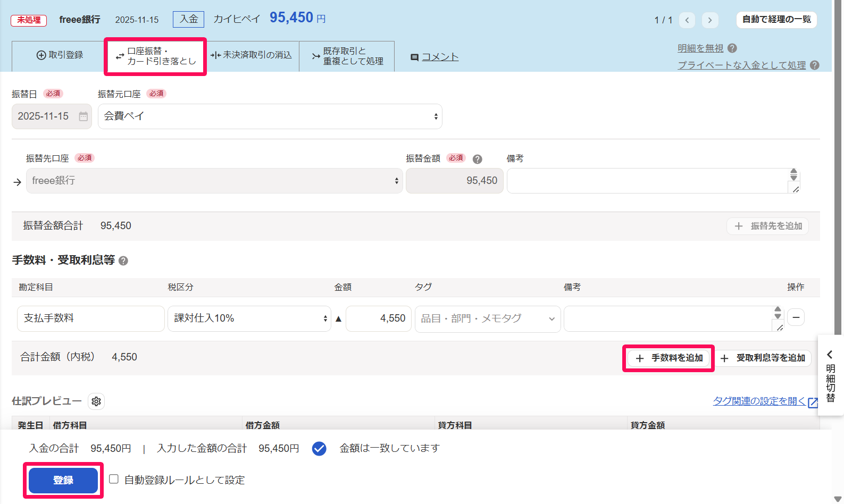Remove the 支払手数料 row with minus button
This screenshot has width=844, height=504.
(x=796, y=317)
